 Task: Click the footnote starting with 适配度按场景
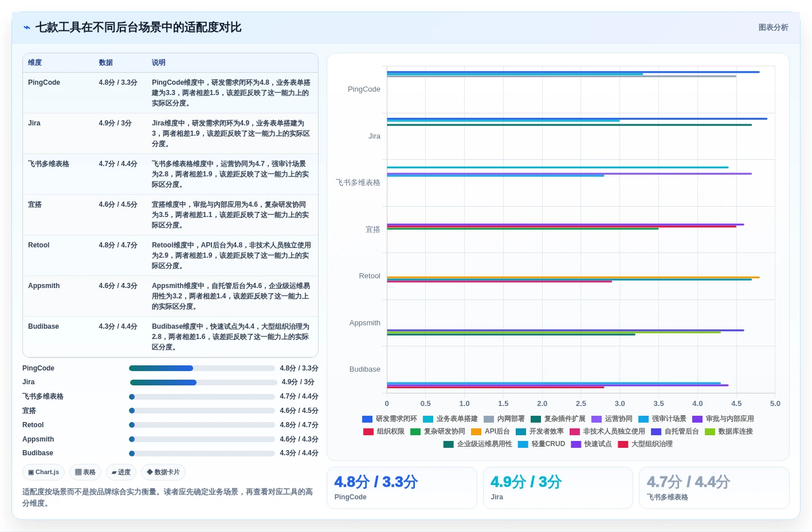click(x=168, y=498)
